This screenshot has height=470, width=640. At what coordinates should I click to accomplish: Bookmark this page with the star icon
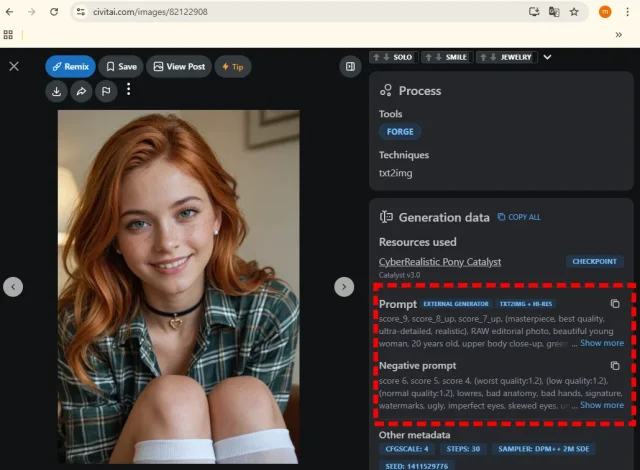pos(574,12)
